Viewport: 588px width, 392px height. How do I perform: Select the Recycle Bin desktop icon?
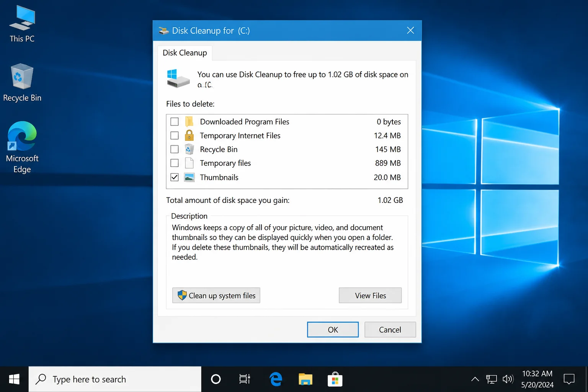22,83
